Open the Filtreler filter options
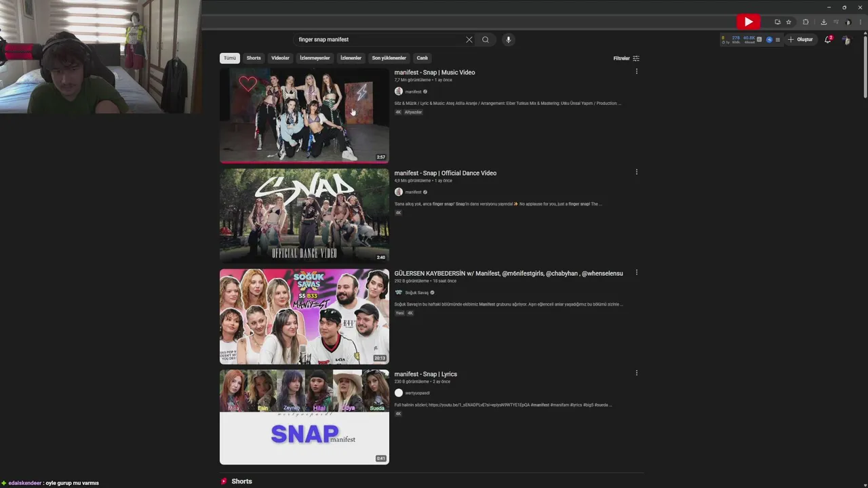868x488 pixels. click(626, 58)
